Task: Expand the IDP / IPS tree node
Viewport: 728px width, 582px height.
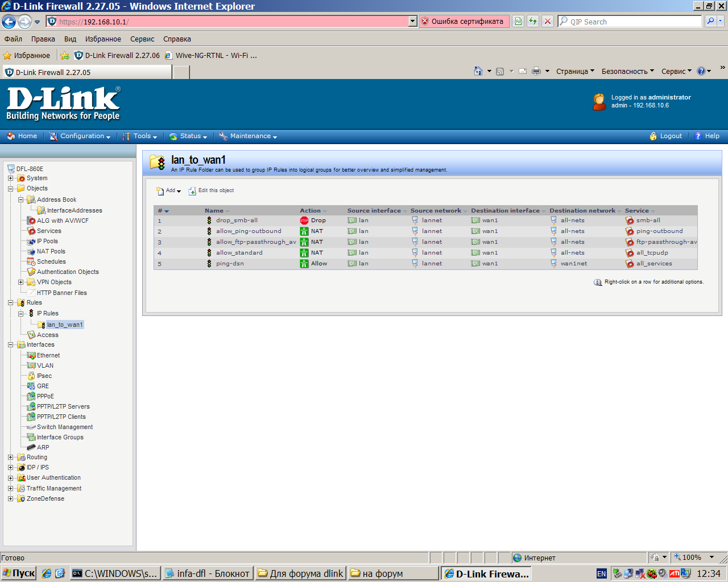Action: [10, 468]
